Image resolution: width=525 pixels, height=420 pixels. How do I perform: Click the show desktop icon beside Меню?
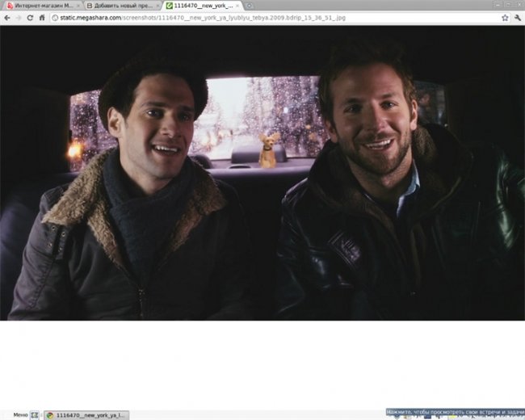click(36, 415)
